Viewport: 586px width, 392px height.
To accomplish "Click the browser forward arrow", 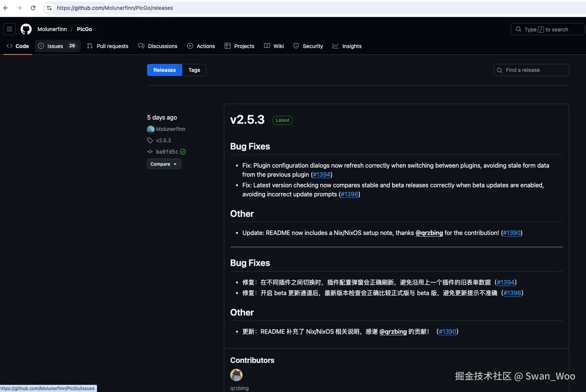I will 19,8.
